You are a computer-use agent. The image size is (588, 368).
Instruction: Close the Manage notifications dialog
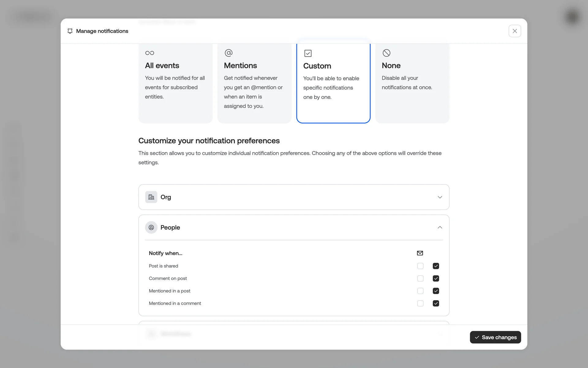tap(514, 31)
